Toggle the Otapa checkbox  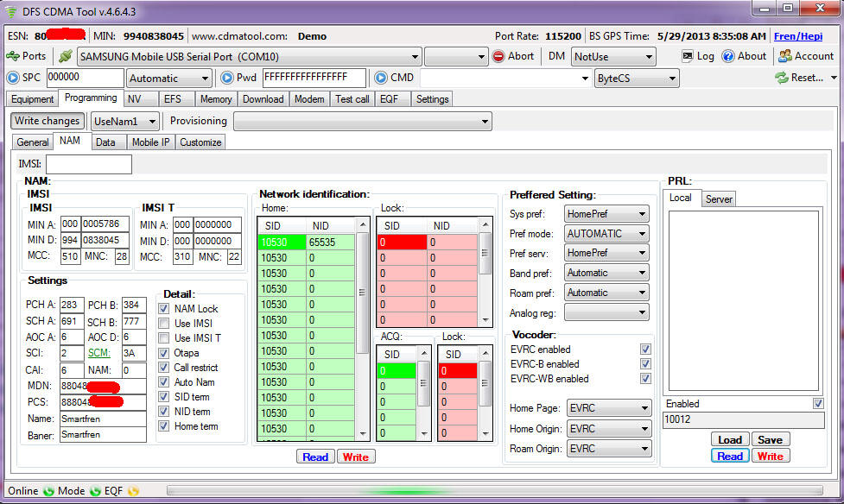[x=163, y=353]
